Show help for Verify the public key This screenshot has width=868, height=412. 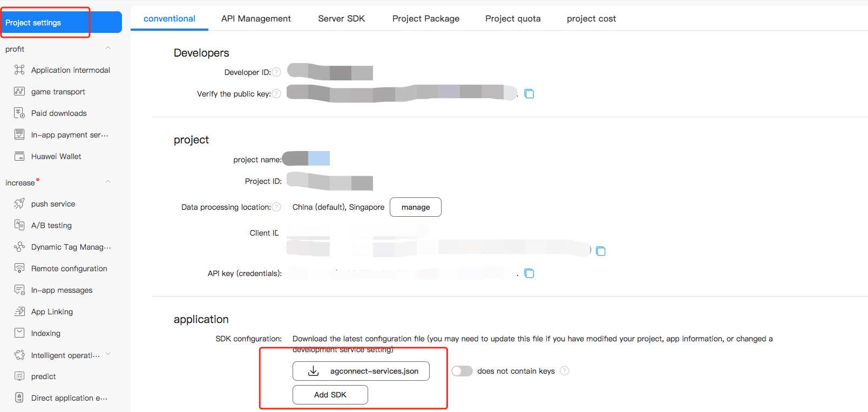[x=276, y=93]
